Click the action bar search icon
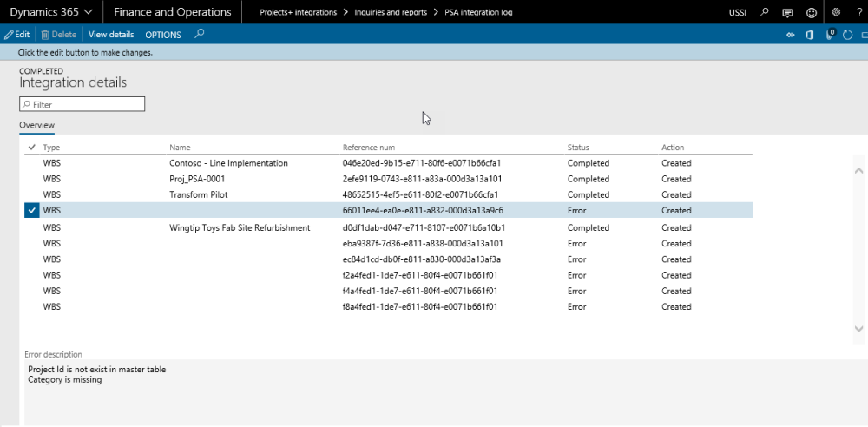This screenshot has width=868, height=427. pyautogui.click(x=200, y=35)
